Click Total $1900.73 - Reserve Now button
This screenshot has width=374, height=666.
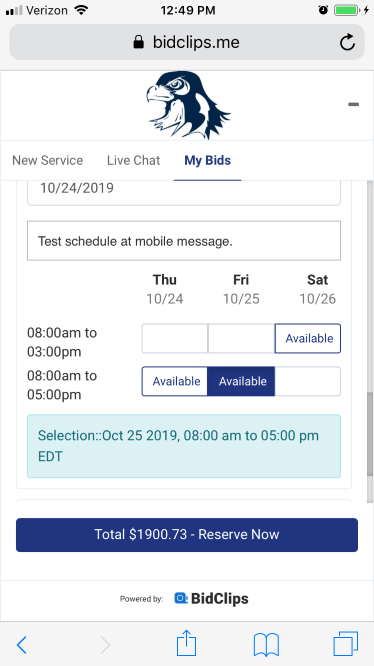click(187, 535)
